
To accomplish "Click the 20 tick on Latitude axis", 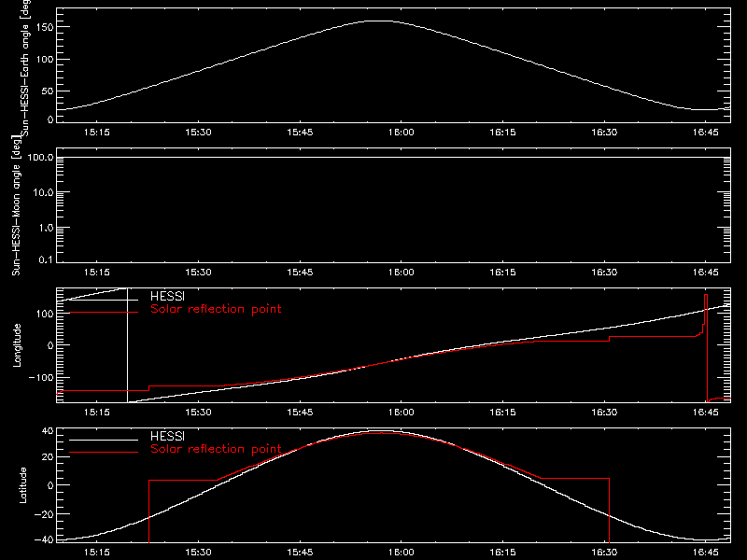I will coord(49,457).
